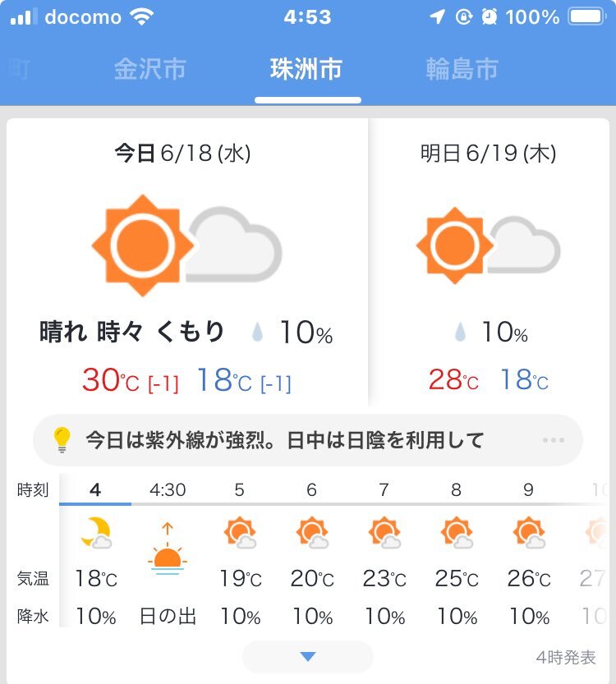Image resolution: width=616 pixels, height=684 pixels.
Task: Select the 珠洲市 tab
Action: [306, 69]
